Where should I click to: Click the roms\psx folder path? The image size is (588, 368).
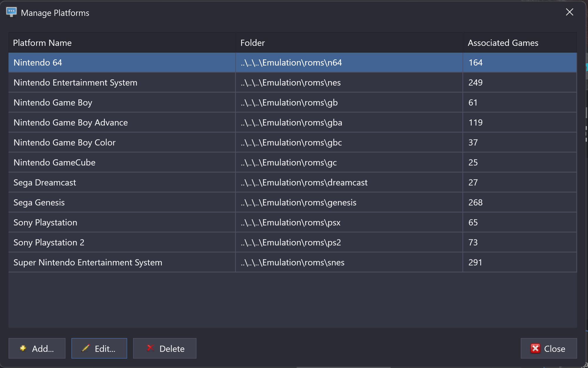click(x=349, y=223)
